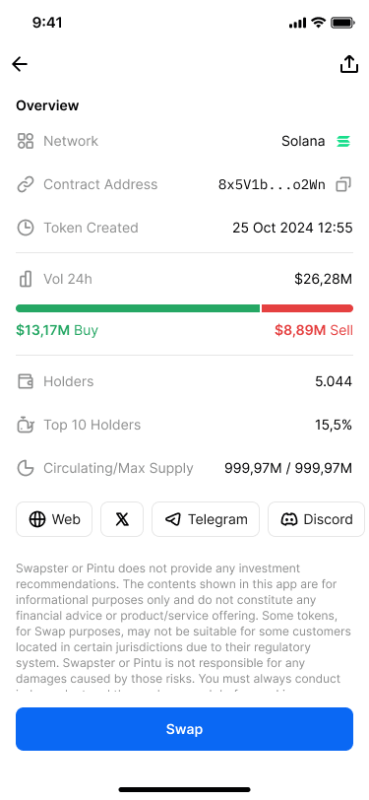
Task: Open the share icon at top right
Action: (x=349, y=64)
